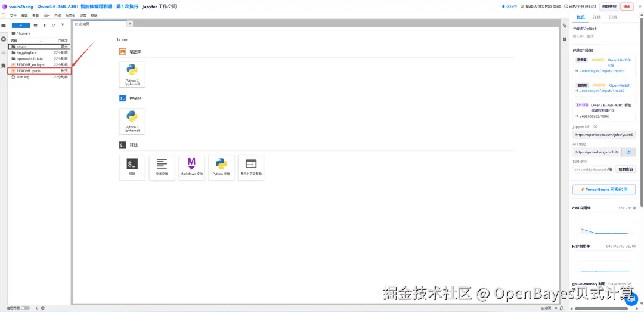This screenshot has width=644, height=312.
Task: Select the 启动页 launcher tab
Action: tap(100, 24)
